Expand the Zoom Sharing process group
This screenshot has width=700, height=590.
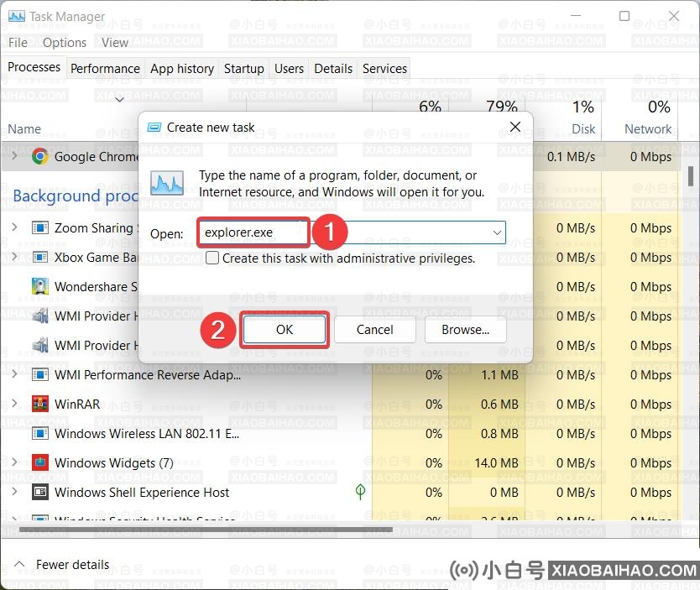point(15,227)
